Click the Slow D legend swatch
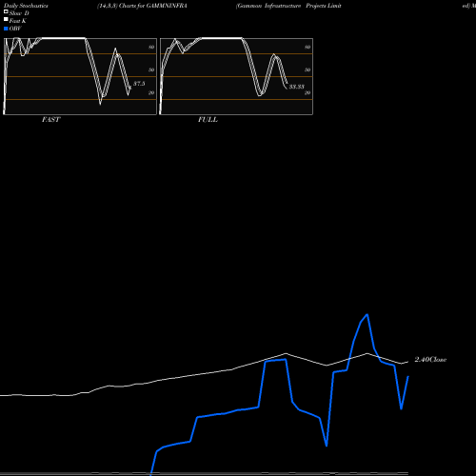 pyautogui.click(x=6, y=12)
